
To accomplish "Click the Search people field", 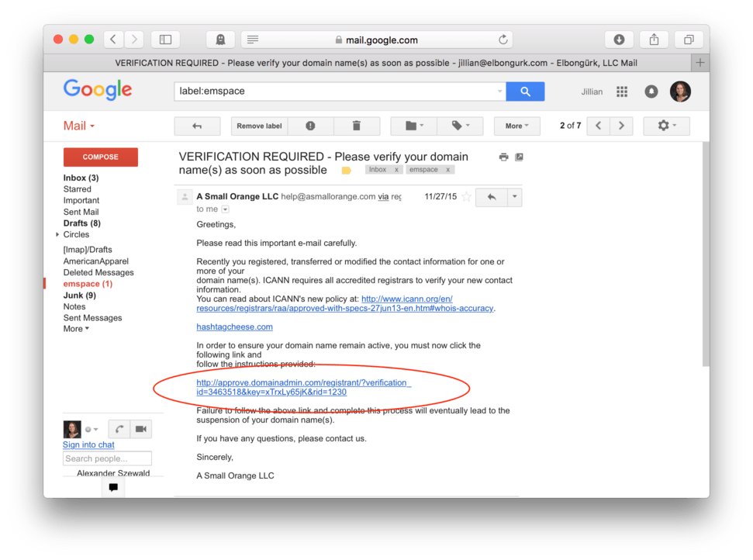I will [x=107, y=458].
